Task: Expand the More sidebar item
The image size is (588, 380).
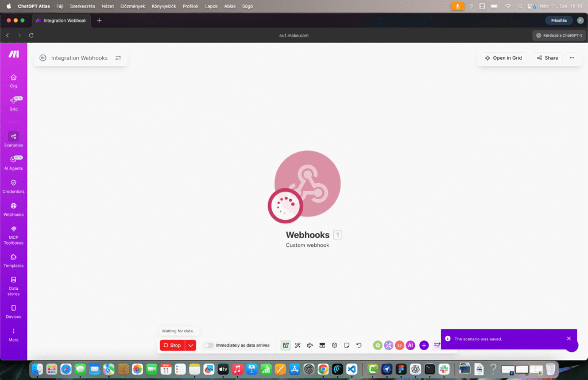Action: (13, 336)
